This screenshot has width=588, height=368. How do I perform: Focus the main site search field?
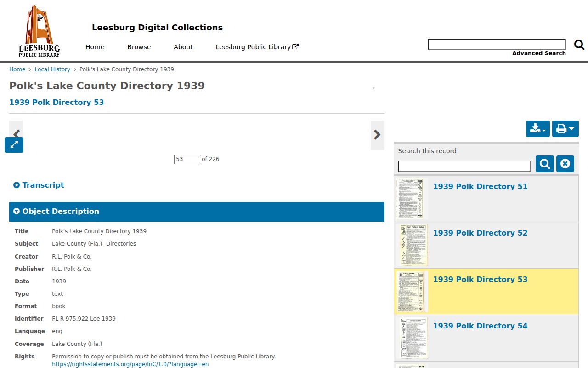497,44
